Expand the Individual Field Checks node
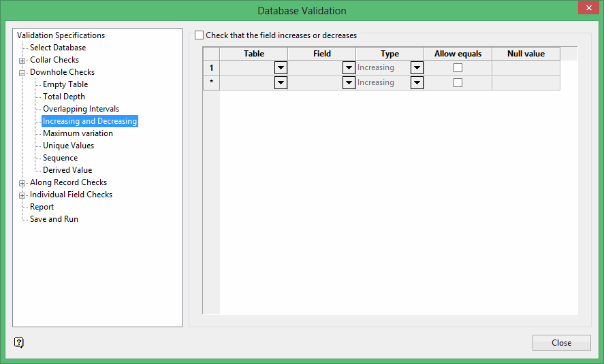The width and height of the screenshot is (604, 364). coord(22,195)
